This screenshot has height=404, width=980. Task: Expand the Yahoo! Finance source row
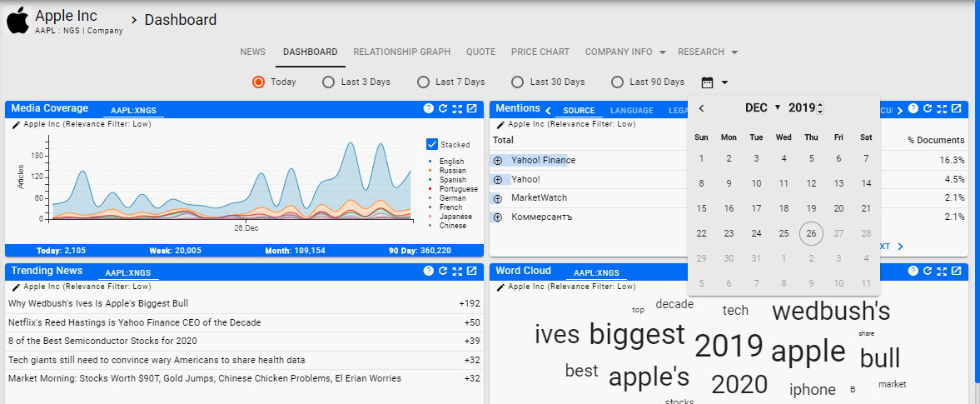(498, 161)
